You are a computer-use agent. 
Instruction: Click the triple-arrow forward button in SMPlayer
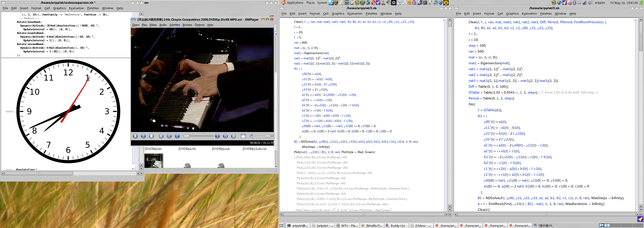pyautogui.click(x=233, y=136)
